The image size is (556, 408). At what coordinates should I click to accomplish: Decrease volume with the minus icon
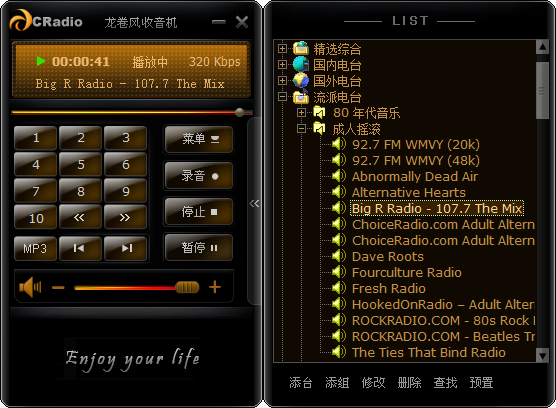[x=58, y=287]
